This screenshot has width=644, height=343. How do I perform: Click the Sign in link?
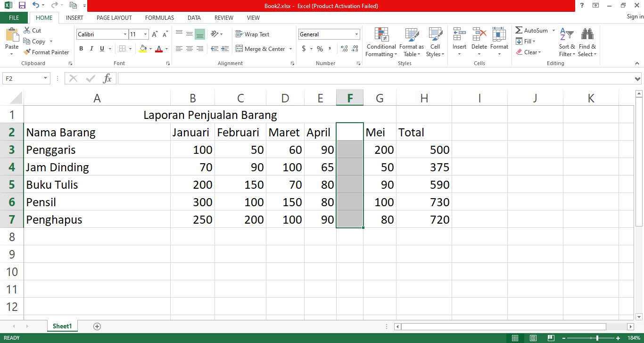[x=635, y=17]
